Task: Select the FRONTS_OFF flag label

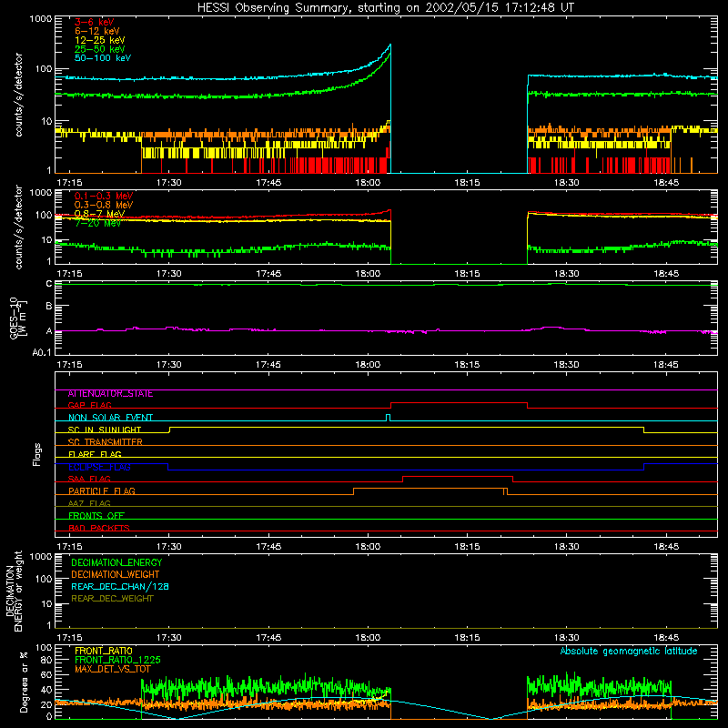Action: [x=96, y=516]
